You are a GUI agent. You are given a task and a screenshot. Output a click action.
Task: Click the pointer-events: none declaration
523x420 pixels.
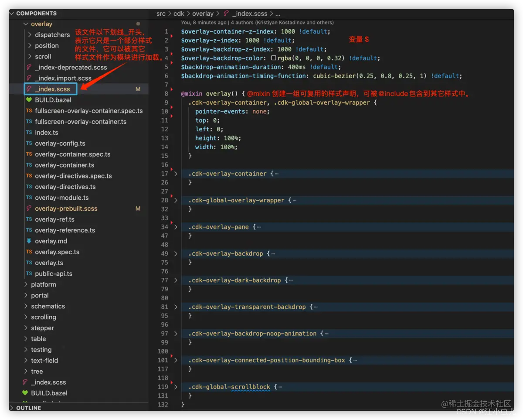(232, 112)
